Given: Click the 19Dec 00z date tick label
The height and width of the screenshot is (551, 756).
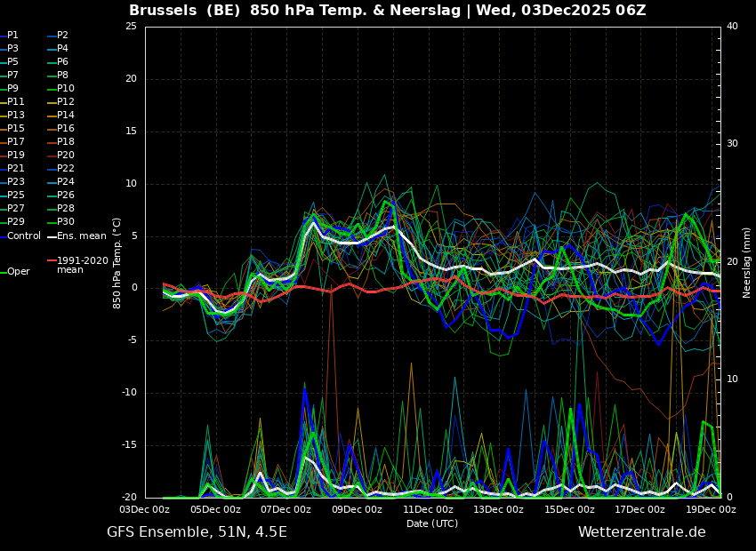Looking at the screenshot, I should click(711, 509).
